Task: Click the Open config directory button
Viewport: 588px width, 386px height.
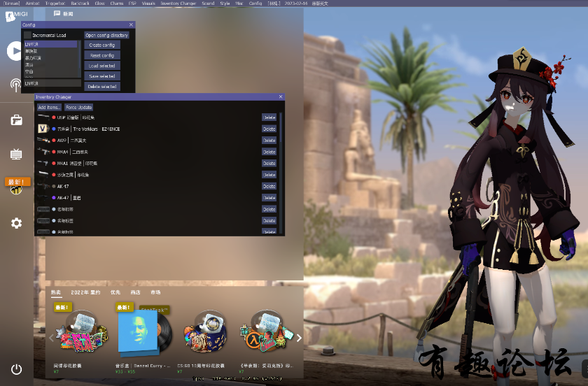Action: (106, 35)
